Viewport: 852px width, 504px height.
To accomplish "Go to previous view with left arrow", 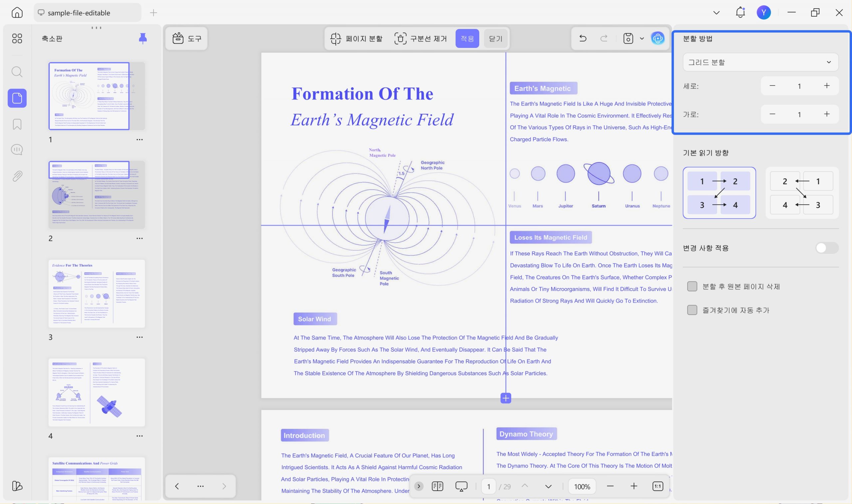I will pyautogui.click(x=177, y=486).
